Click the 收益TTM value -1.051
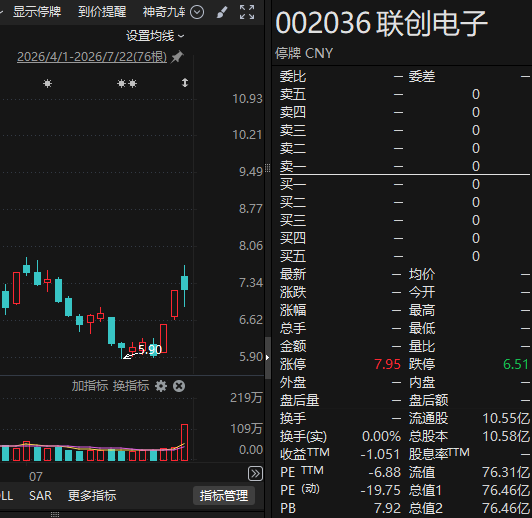Screen dimensions: 532x518 pos(380,454)
